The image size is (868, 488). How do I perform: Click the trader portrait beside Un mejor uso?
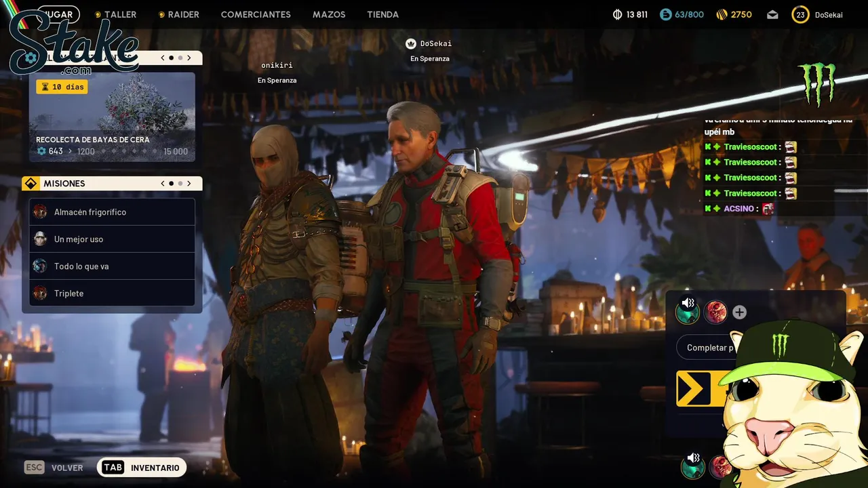coord(40,239)
